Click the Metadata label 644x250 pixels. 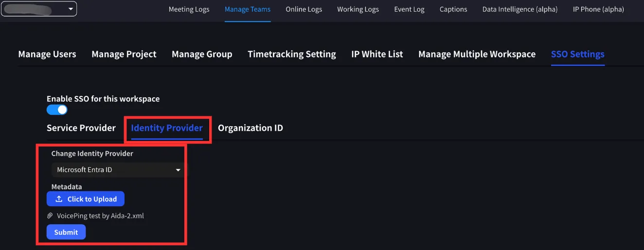(x=67, y=187)
